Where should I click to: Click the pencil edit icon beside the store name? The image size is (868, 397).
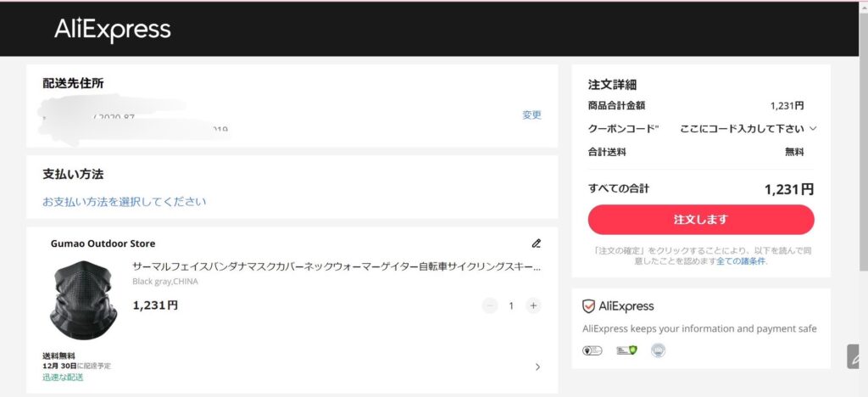[x=536, y=243]
